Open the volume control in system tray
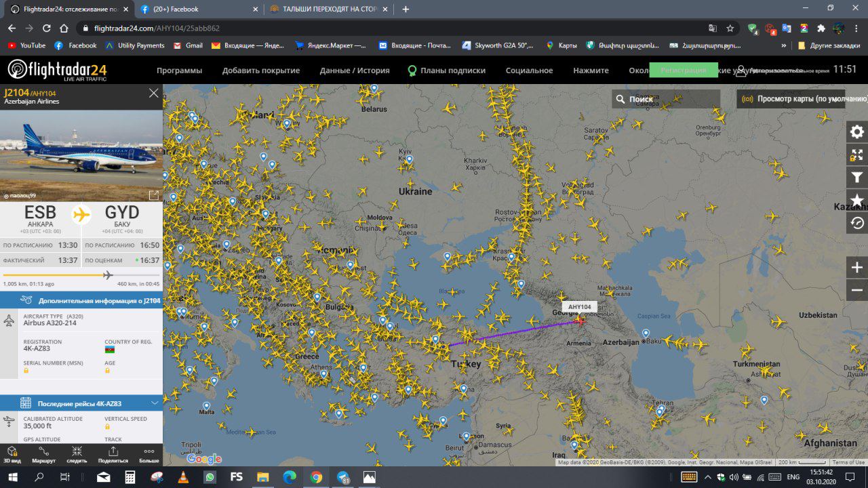The height and width of the screenshot is (488, 868). point(733,477)
